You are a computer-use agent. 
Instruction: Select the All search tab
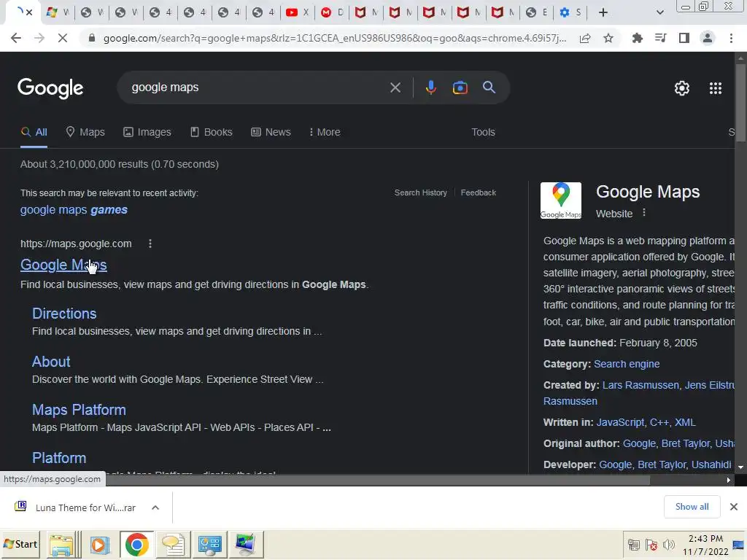(34, 133)
